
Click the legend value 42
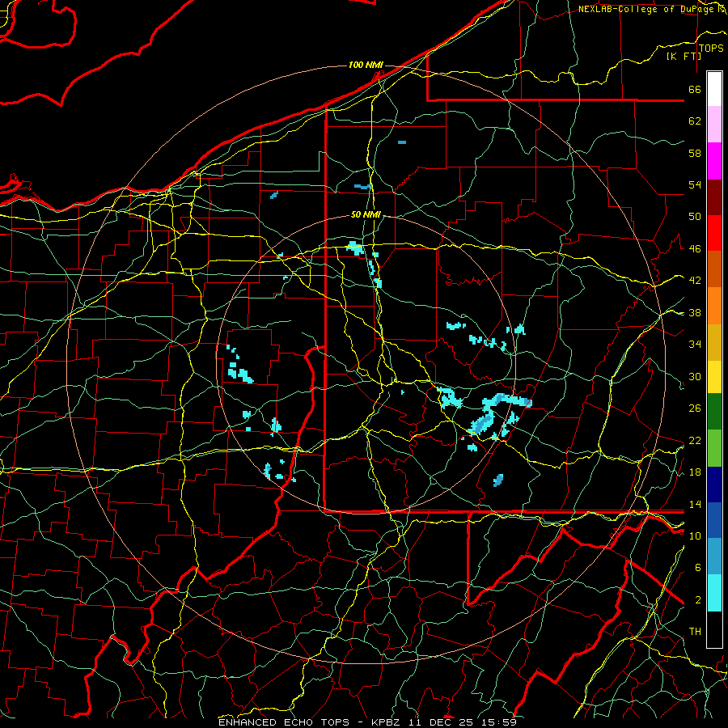pyautogui.click(x=695, y=281)
